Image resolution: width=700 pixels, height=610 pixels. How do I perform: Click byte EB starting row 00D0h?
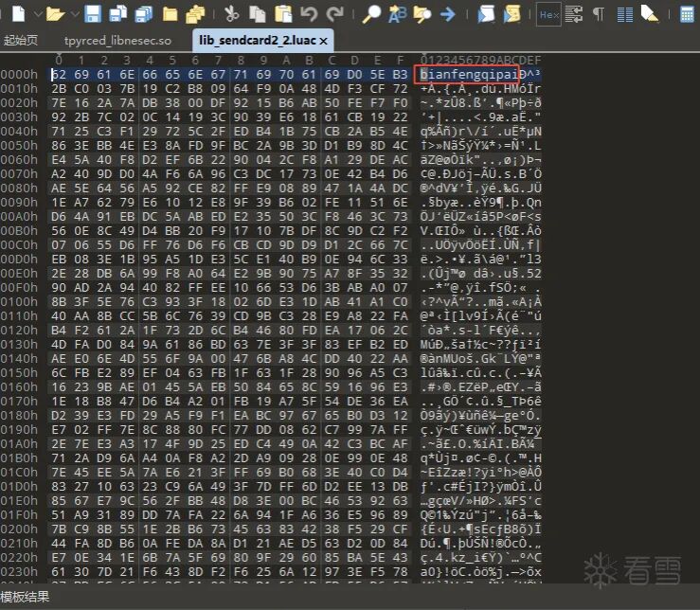(x=59, y=260)
